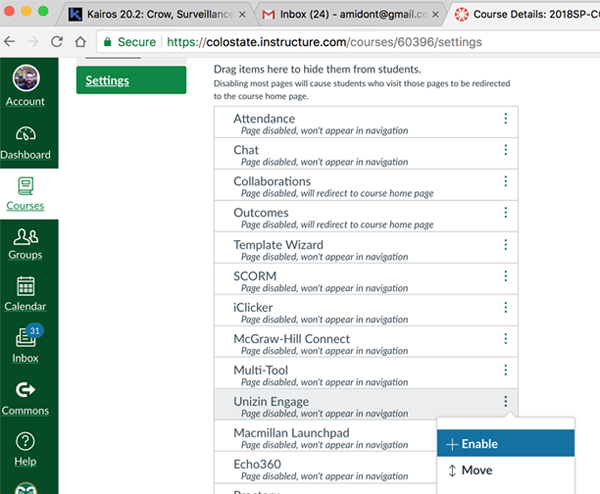Open Collaborations row options menu

(x=505, y=181)
